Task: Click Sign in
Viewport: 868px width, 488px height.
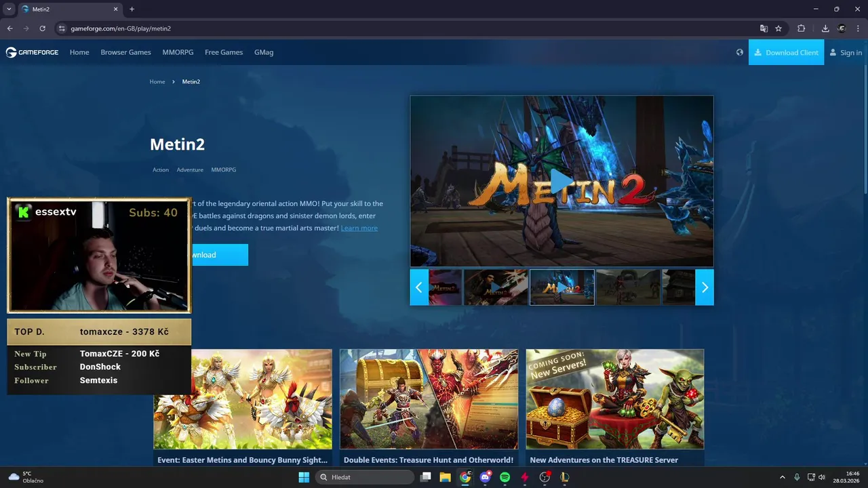Action: [x=846, y=52]
